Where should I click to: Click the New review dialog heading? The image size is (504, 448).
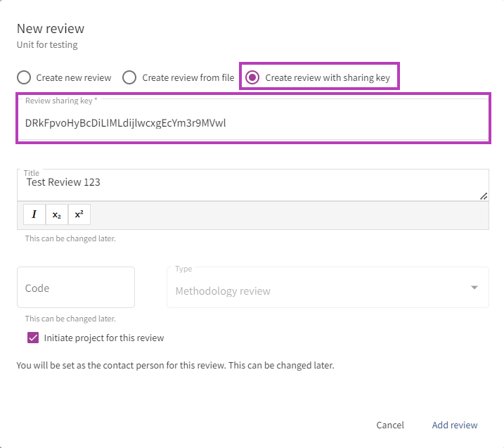[51, 29]
